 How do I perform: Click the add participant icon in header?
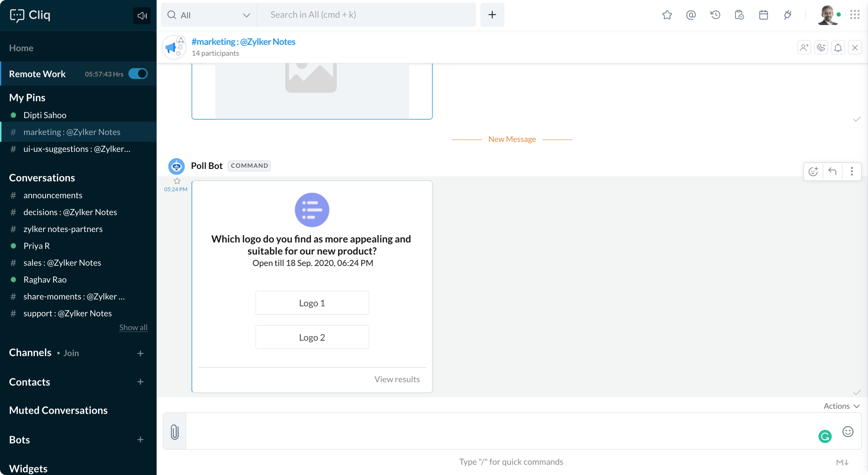(804, 48)
